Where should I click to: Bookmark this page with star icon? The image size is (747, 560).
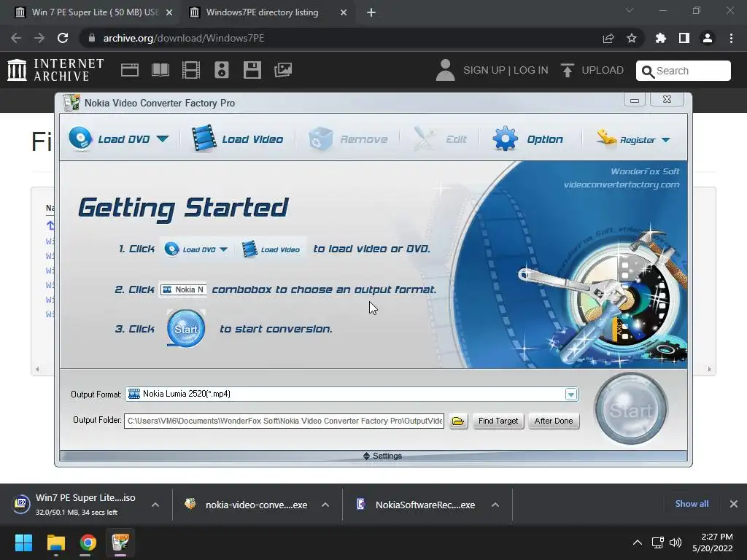[632, 38]
